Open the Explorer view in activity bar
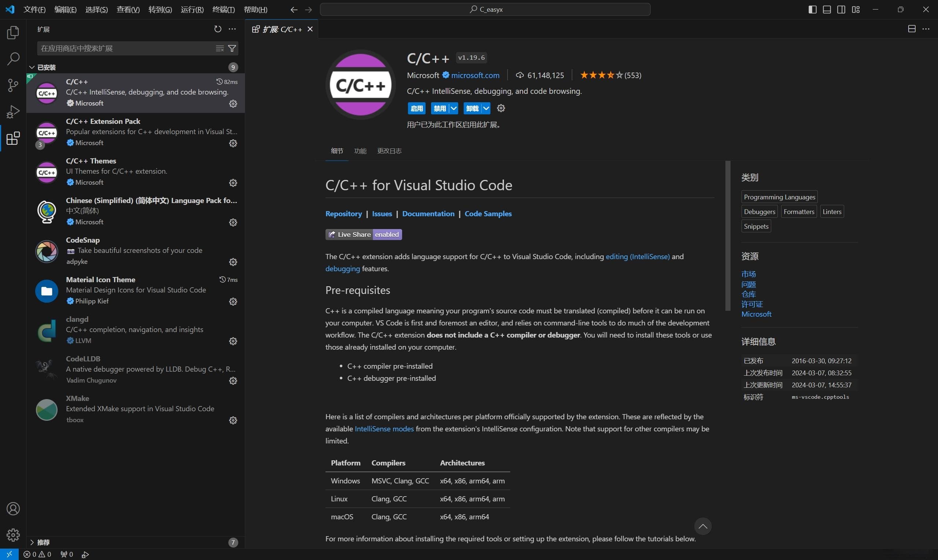Screen dimensions: 938x560 click(13, 33)
